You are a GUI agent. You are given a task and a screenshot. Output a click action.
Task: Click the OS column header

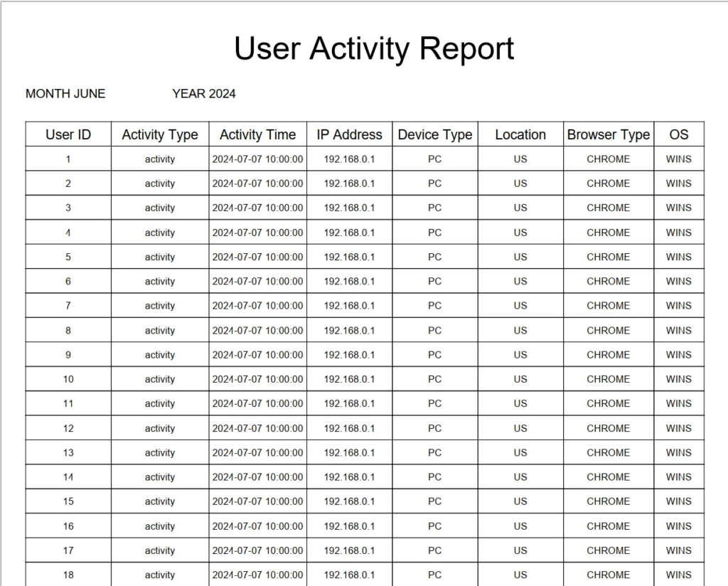pos(678,134)
